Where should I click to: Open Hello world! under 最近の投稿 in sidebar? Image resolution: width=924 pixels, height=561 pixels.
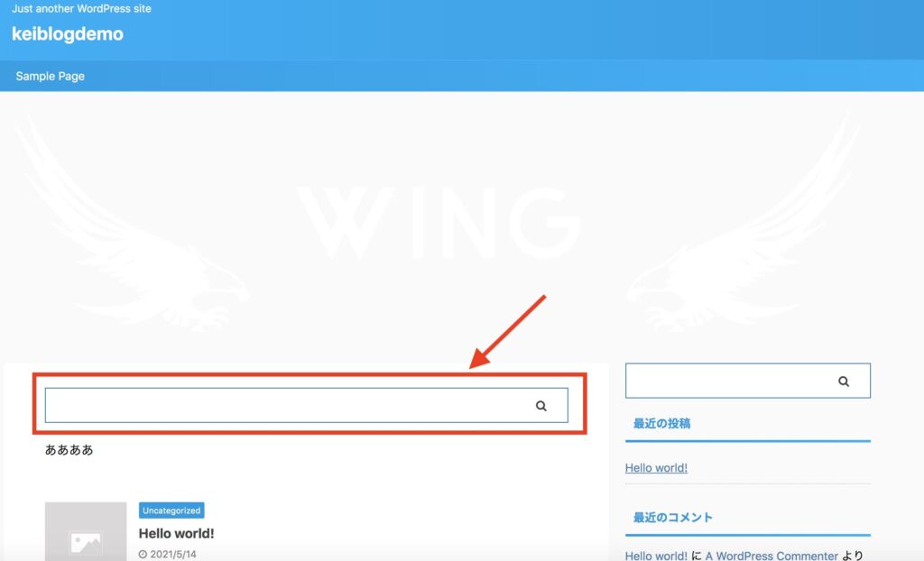coord(656,468)
